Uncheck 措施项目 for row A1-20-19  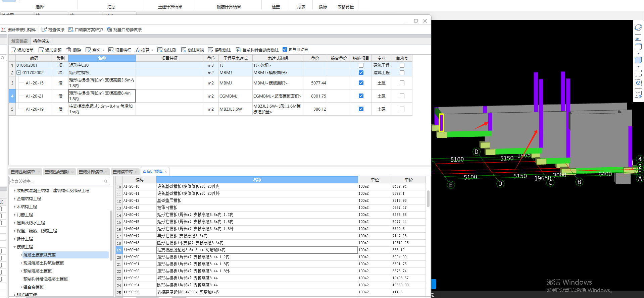tap(361, 109)
